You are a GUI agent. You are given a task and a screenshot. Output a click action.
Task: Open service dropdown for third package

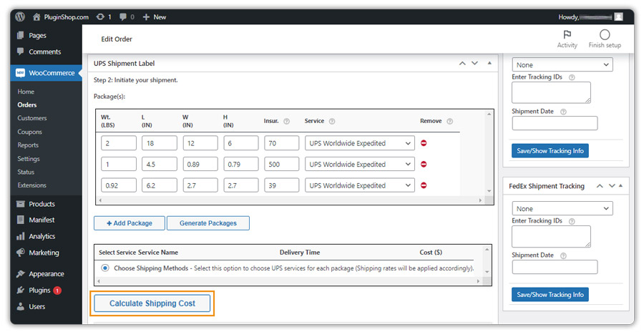[360, 185]
